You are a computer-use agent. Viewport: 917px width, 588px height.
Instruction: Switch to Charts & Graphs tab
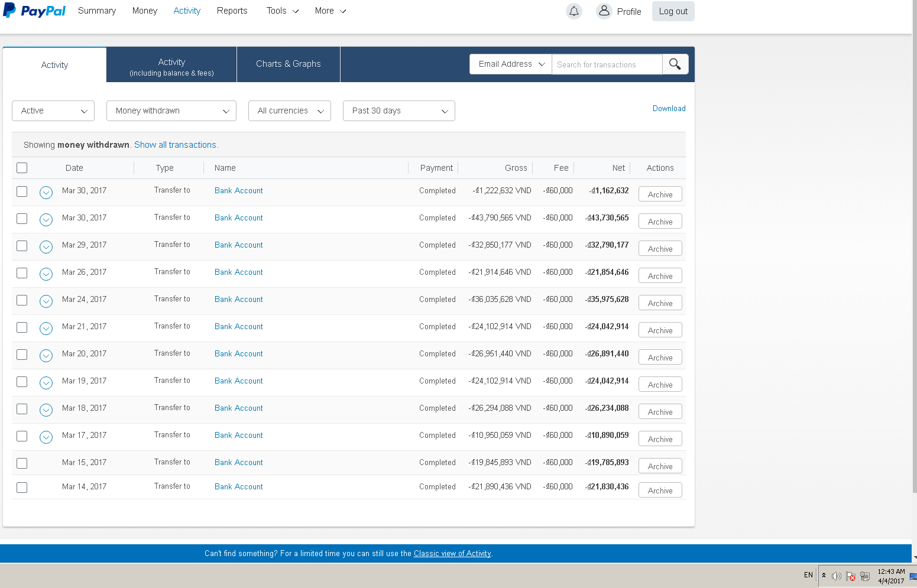click(289, 64)
